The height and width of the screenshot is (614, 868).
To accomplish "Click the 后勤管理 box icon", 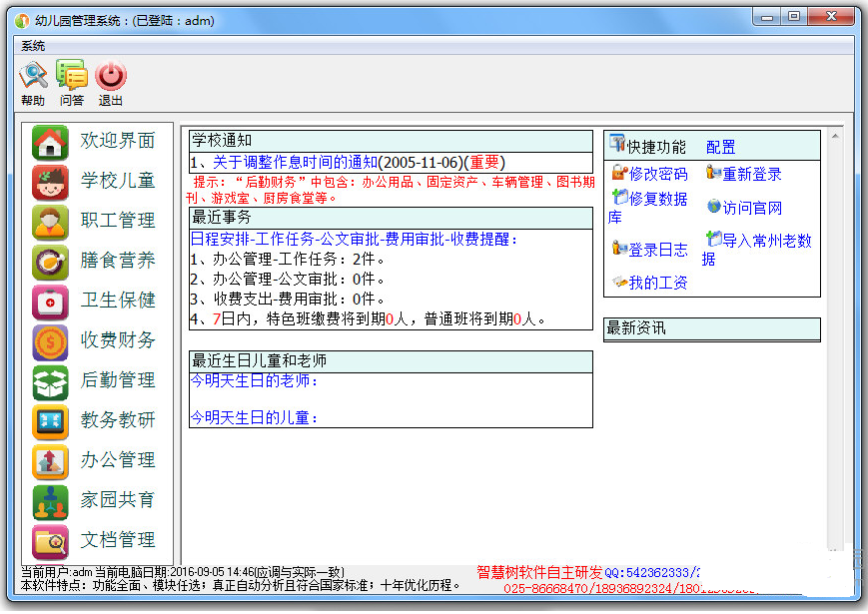I will [50, 381].
